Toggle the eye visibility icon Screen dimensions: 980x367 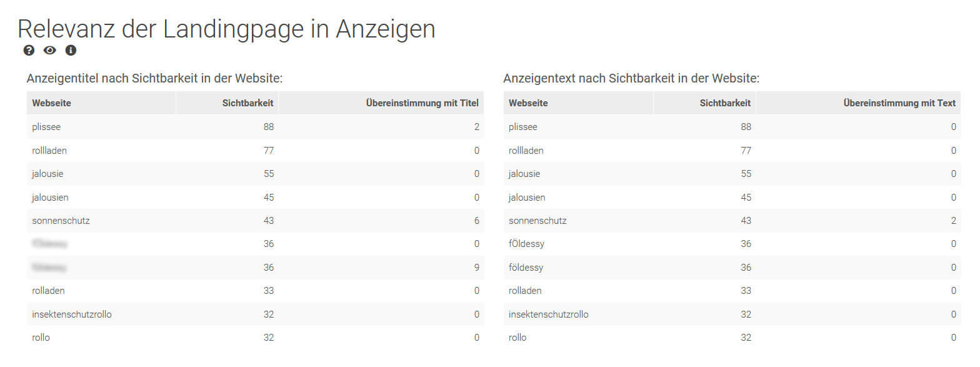point(50,51)
